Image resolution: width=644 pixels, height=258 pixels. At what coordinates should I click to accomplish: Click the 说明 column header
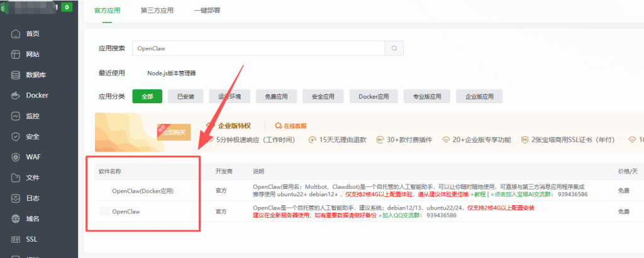pos(258,171)
